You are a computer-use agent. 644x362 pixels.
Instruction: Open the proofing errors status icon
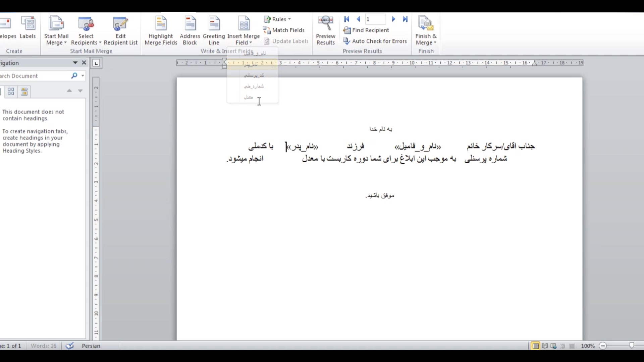(70, 346)
